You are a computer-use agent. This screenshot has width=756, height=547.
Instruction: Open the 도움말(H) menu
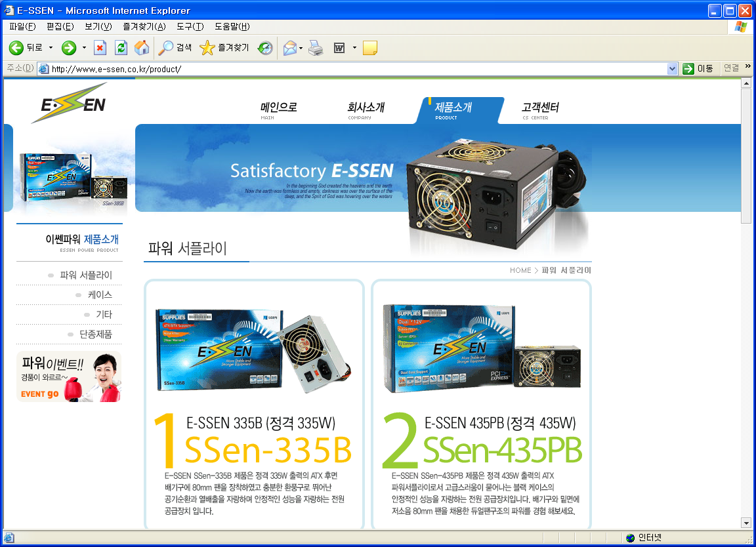pyautogui.click(x=232, y=26)
